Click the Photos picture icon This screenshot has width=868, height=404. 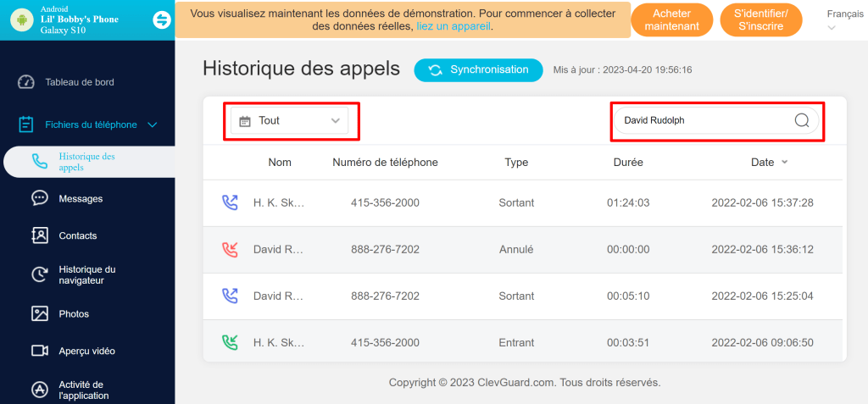click(x=40, y=313)
